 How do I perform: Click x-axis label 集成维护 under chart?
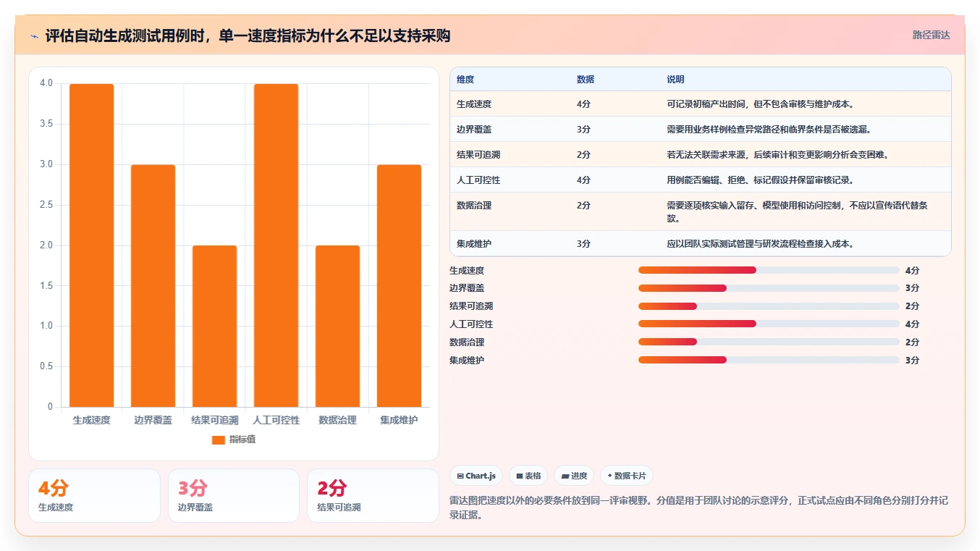(399, 420)
